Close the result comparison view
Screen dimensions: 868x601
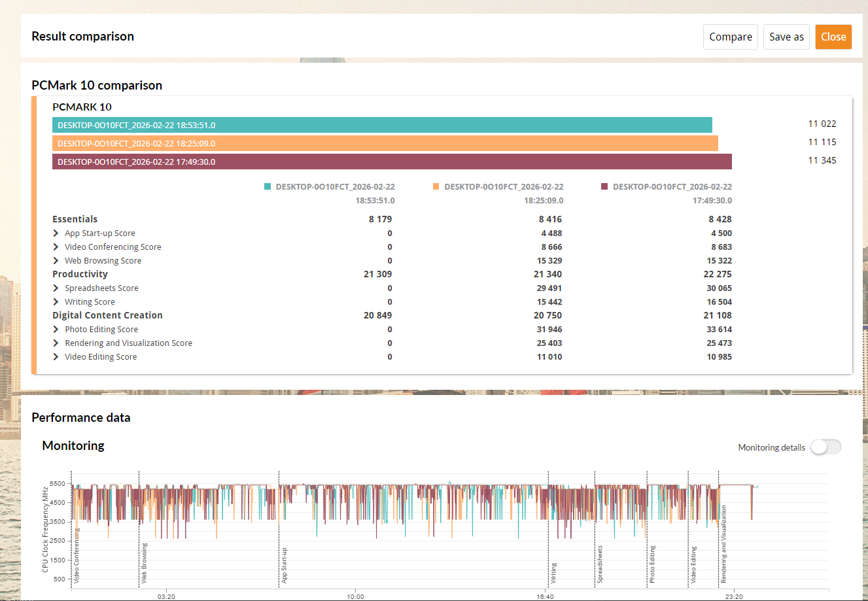833,37
